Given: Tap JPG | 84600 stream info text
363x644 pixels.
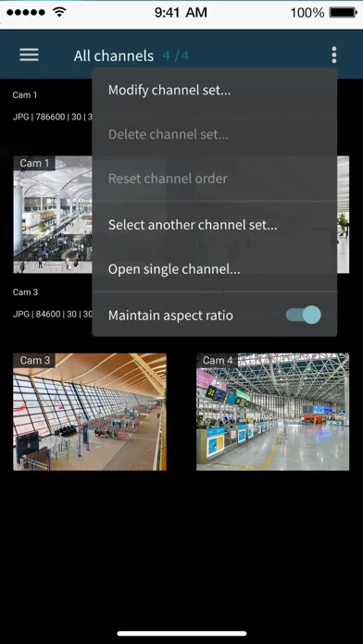Looking at the screenshot, I should coord(52,315).
